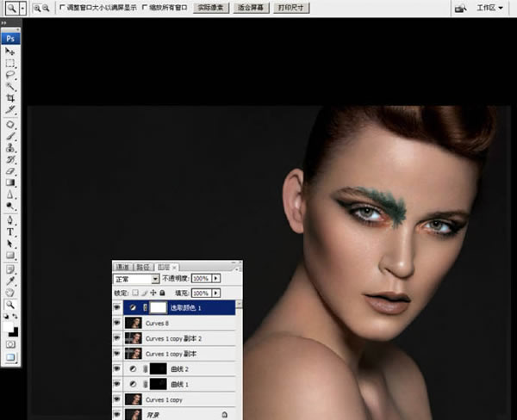The width and height of the screenshot is (517, 420).
Task: Select the Healing Brush tool
Action: pyautogui.click(x=9, y=125)
